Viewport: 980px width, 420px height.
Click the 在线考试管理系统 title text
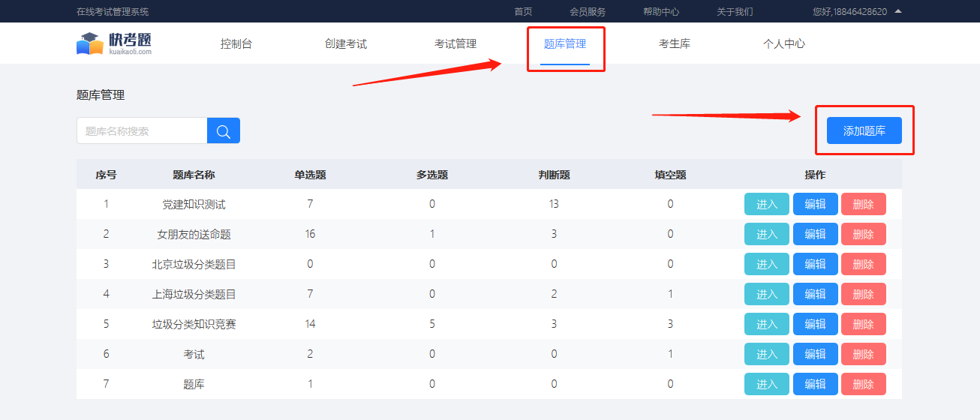pos(113,11)
